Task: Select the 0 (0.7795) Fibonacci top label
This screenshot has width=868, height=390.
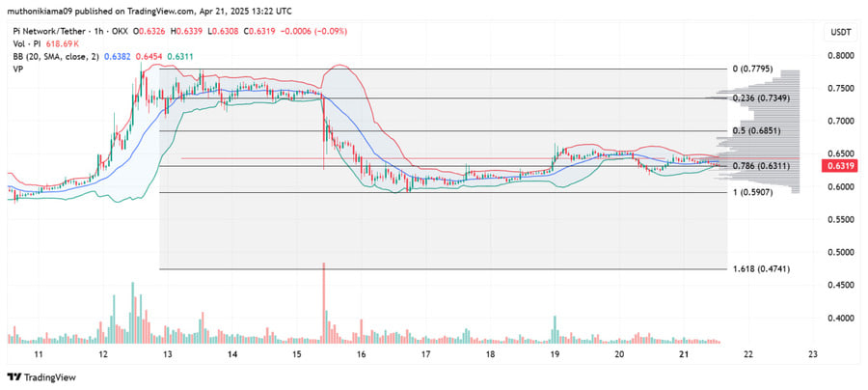Action: coord(755,70)
